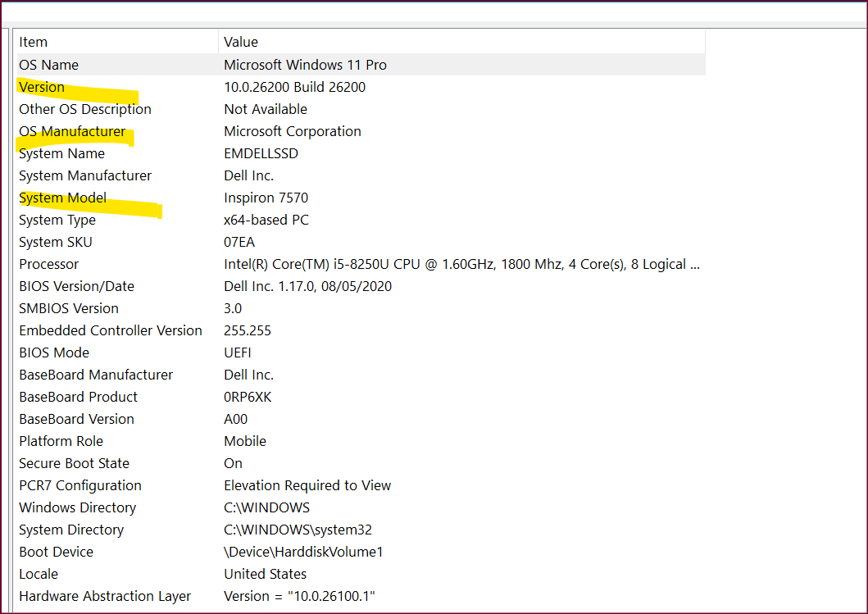Select the Hardware Abstraction Layer row
Viewport: 868px width, 614px height.
tap(361, 596)
